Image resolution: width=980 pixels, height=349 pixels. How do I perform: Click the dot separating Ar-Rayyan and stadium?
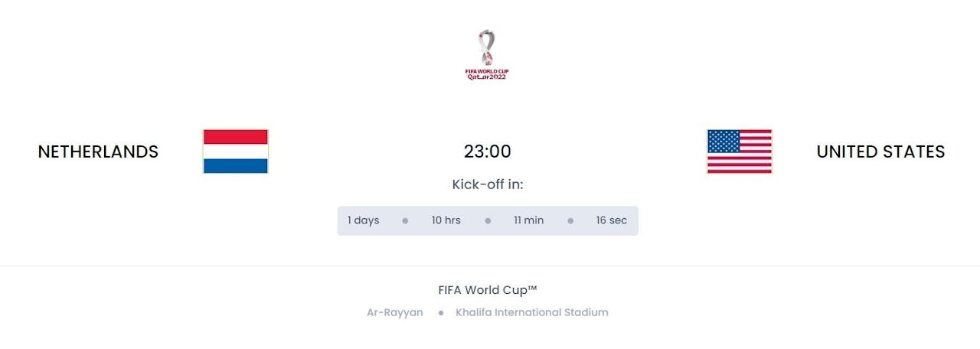[441, 313]
